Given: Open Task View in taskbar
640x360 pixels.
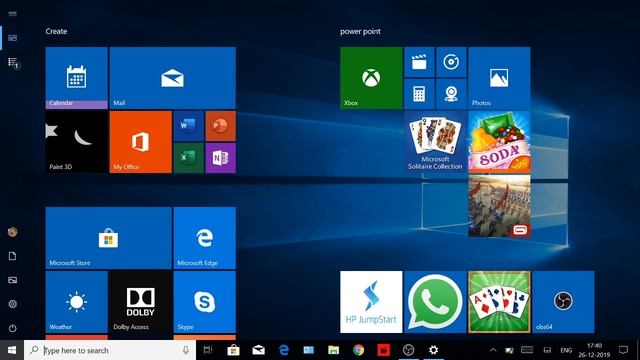Looking at the screenshot, I should click(208, 350).
